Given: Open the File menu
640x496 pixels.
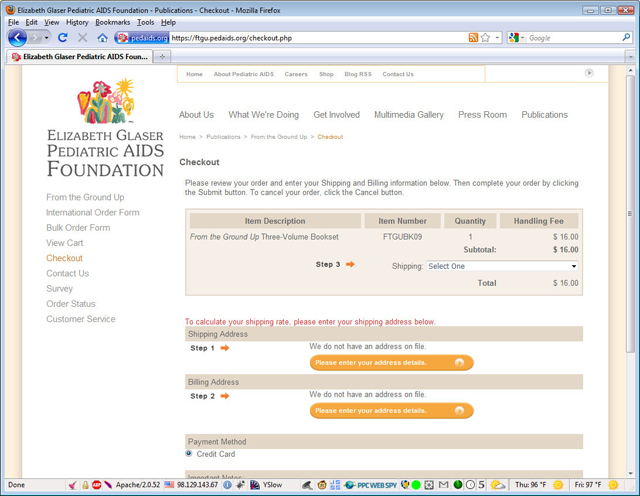Looking at the screenshot, I should [x=13, y=22].
